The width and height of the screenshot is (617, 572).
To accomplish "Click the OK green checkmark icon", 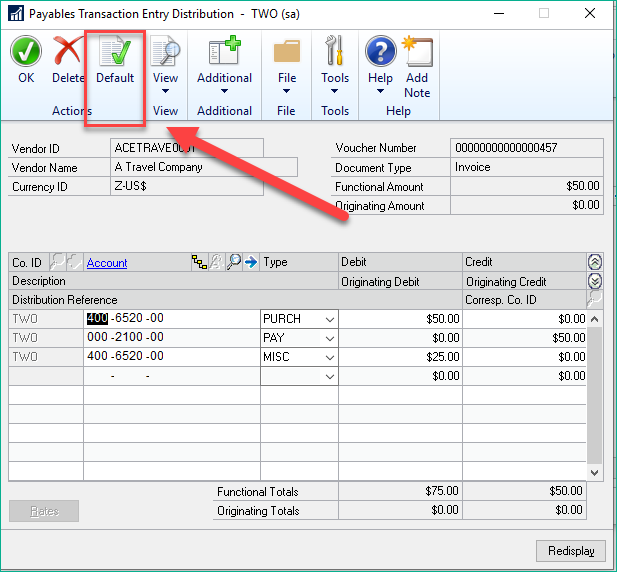I will [x=26, y=52].
